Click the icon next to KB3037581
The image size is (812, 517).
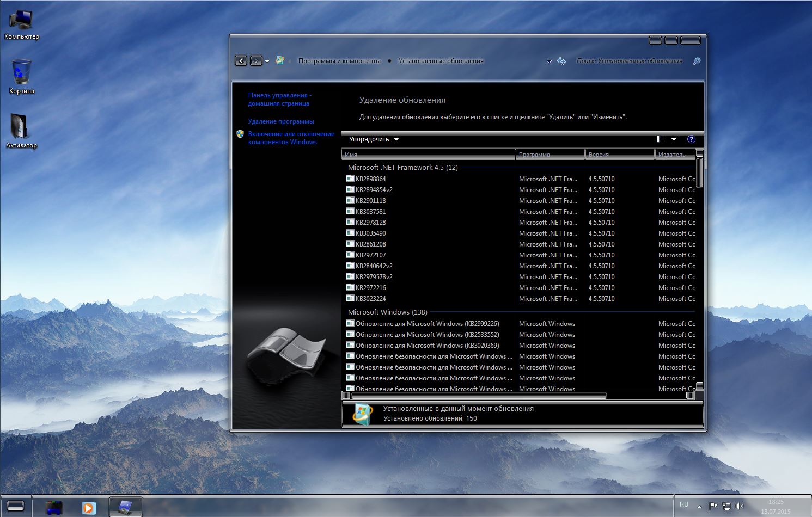click(350, 211)
